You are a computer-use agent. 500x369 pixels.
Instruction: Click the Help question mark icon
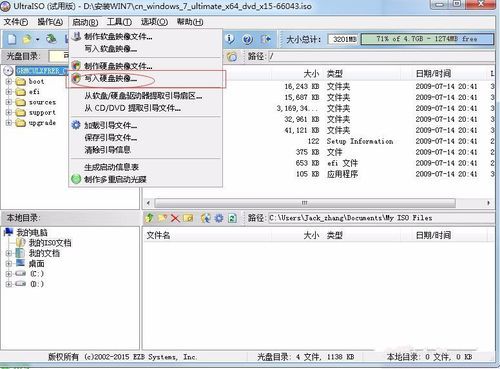tap(247, 39)
